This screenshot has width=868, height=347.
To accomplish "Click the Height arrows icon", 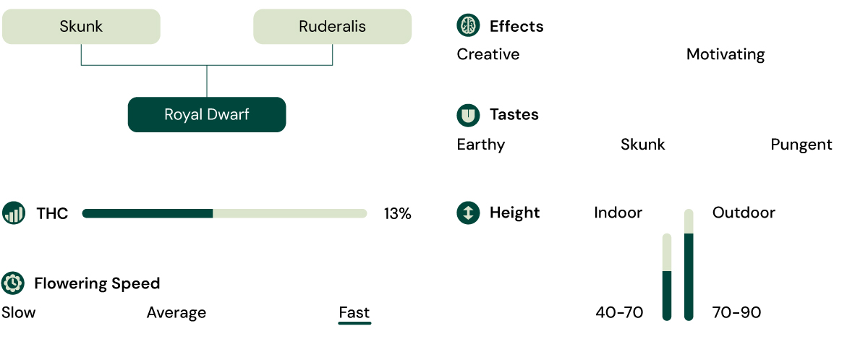I will tap(468, 213).
